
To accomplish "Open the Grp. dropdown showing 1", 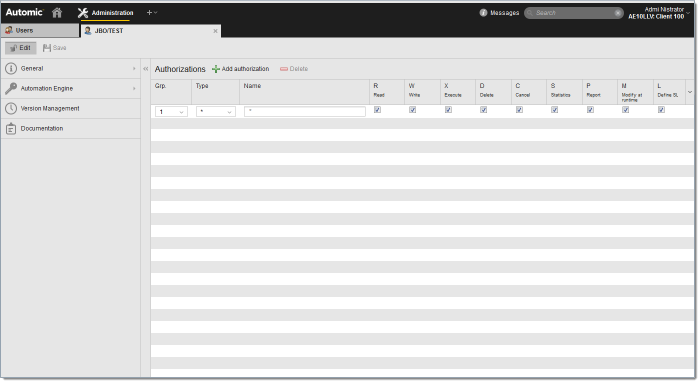I will point(171,112).
